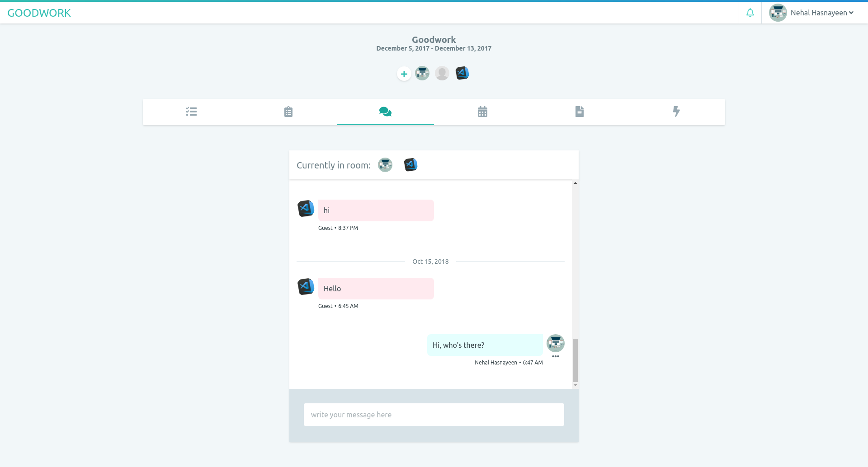Click guest avatar beside 'hi' message

(x=306, y=209)
